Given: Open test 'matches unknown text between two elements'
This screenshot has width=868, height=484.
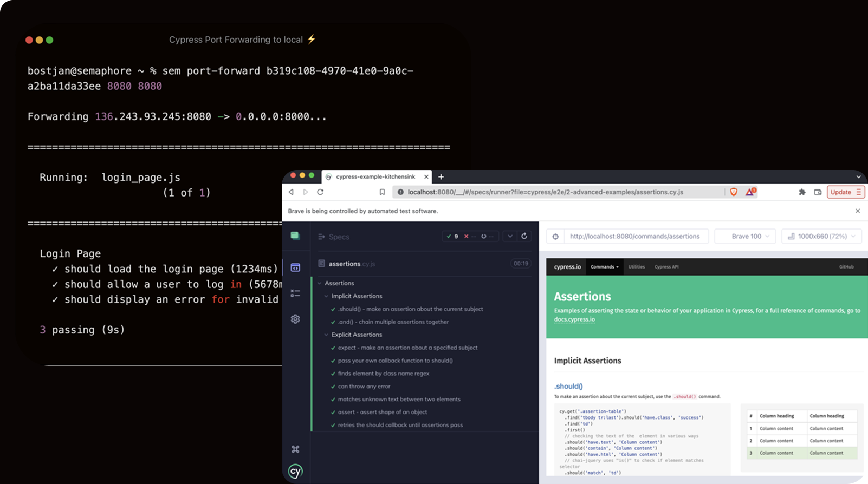Looking at the screenshot, I should (399, 400).
